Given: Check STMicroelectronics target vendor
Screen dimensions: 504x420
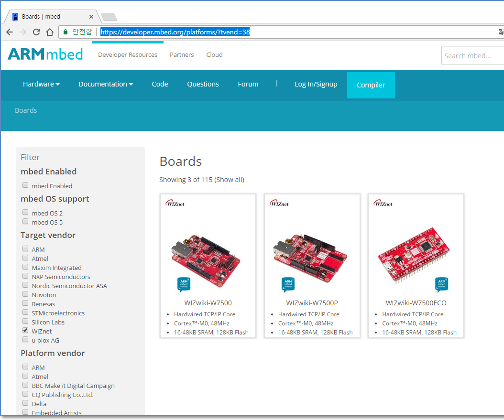Looking at the screenshot, I should coord(25,312).
